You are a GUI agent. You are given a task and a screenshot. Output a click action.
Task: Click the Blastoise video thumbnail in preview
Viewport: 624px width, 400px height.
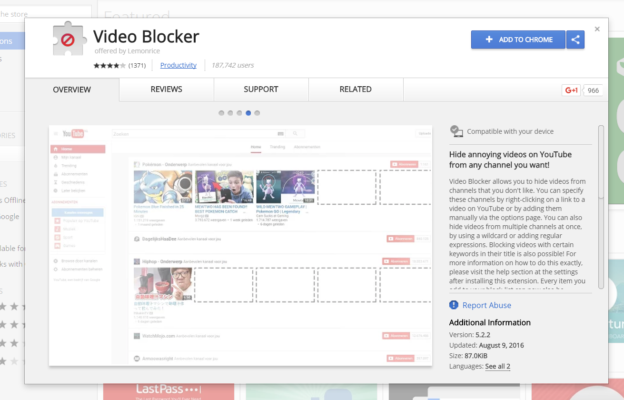point(163,187)
